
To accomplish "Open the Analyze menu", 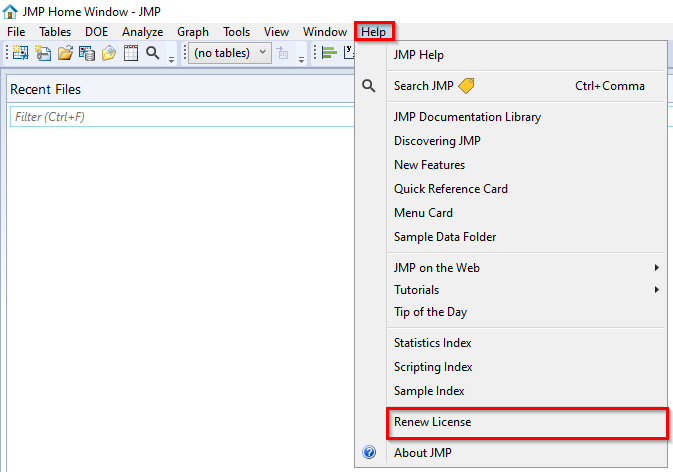I will pos(142,32).
